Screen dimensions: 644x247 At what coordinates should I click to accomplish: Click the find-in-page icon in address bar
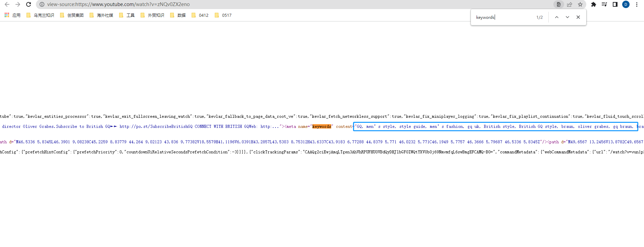559,4
